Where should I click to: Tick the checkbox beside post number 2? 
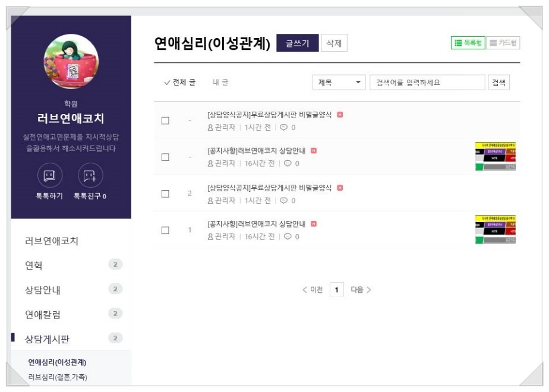point(165,194)
